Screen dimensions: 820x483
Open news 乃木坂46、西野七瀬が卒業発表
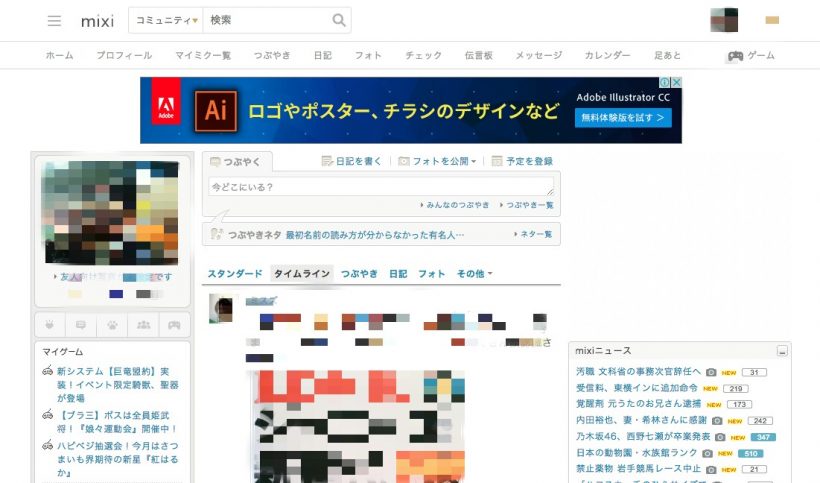[643, 437]
